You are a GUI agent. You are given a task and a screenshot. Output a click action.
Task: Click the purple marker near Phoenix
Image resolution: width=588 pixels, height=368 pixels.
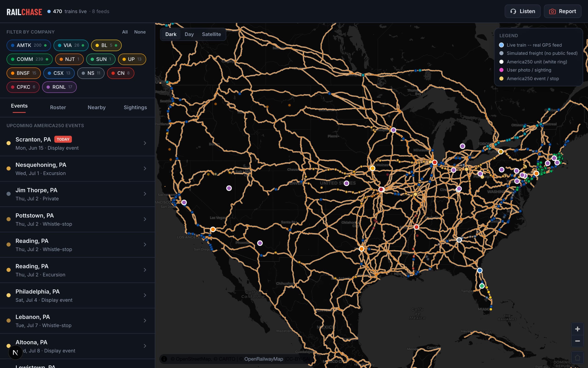[260, 243]
